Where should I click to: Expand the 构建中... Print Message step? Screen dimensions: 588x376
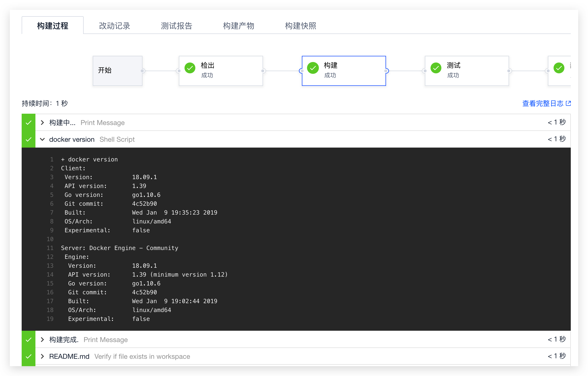[x=42, y=123]
